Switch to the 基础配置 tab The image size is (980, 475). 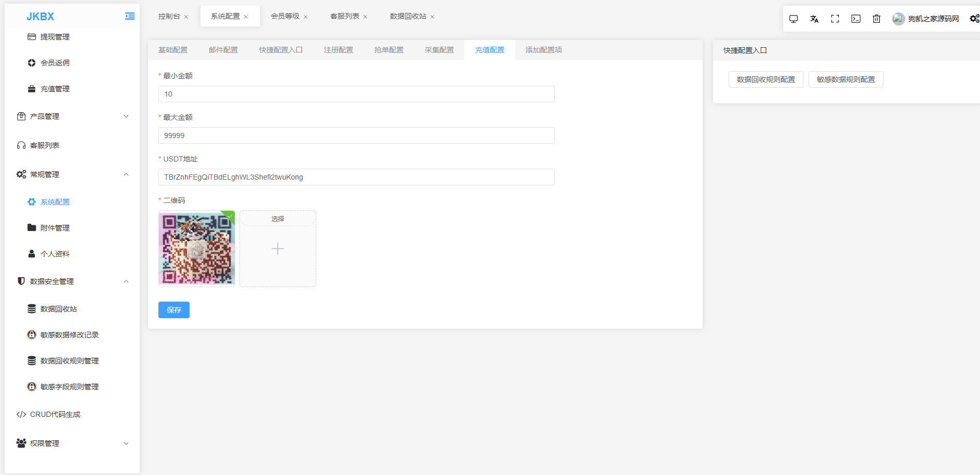(x=173, y=50)
